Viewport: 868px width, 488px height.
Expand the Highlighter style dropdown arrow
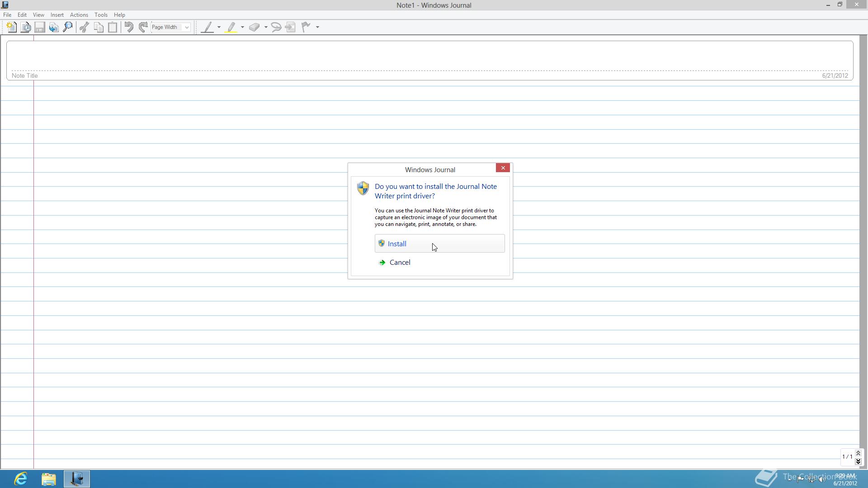[243, 27]
